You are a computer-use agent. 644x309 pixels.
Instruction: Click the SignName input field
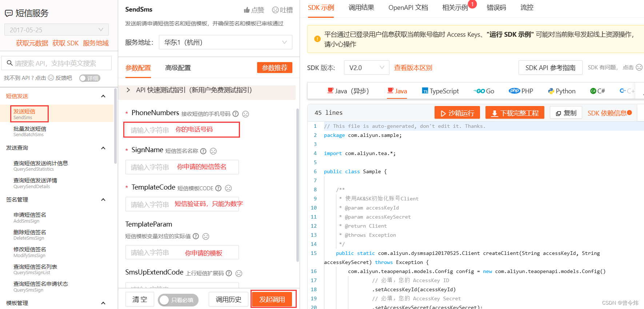click(x=182, y=167)
